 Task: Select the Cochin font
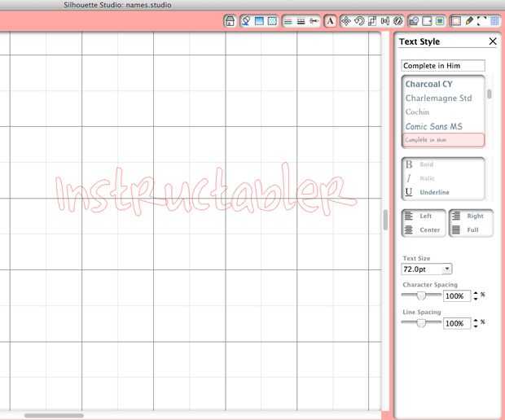tap(443, 112)
